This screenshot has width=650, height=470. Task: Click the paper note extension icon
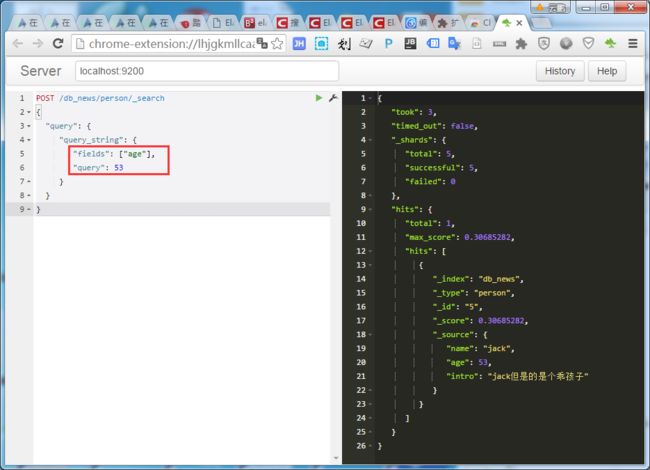click(x=366, y=43)
